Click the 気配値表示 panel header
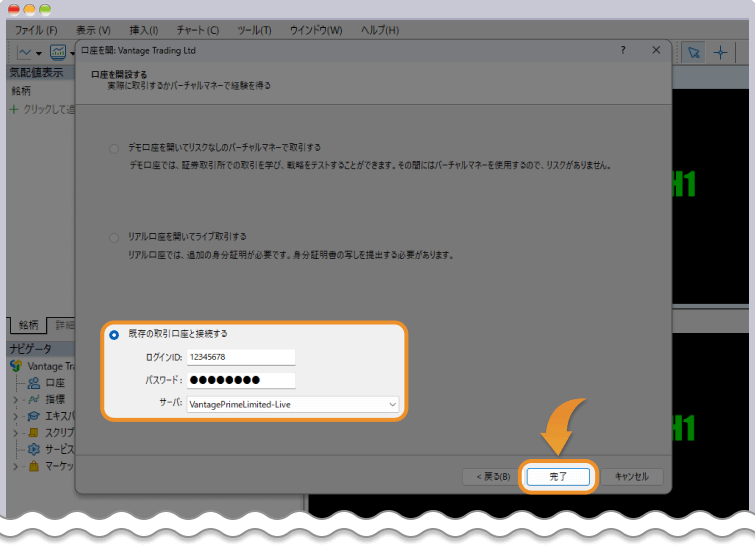Image resolution: width=755 pixels, height=548 pixels. [x=41, y=73]
